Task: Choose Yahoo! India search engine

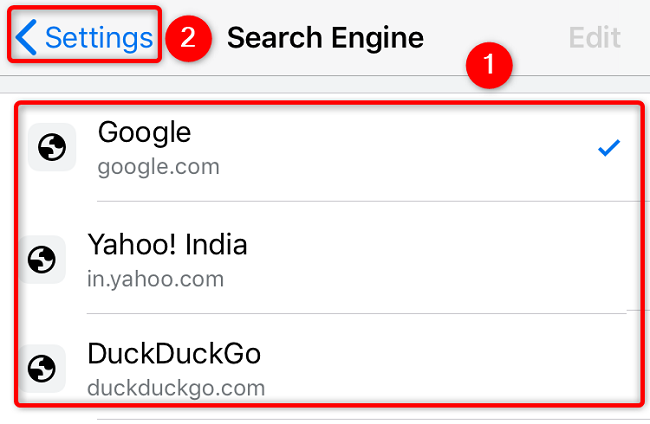Action: coord(167,244)
